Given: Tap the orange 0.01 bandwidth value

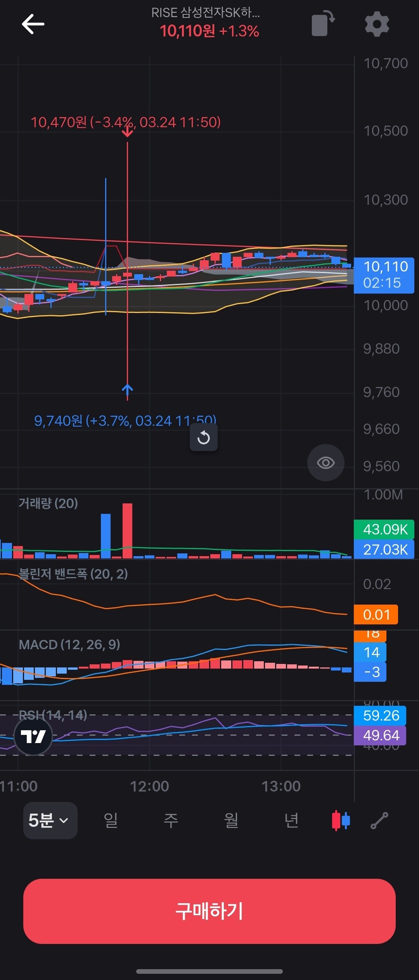Looking at the screenshot, I should click(x=376, y=615).
